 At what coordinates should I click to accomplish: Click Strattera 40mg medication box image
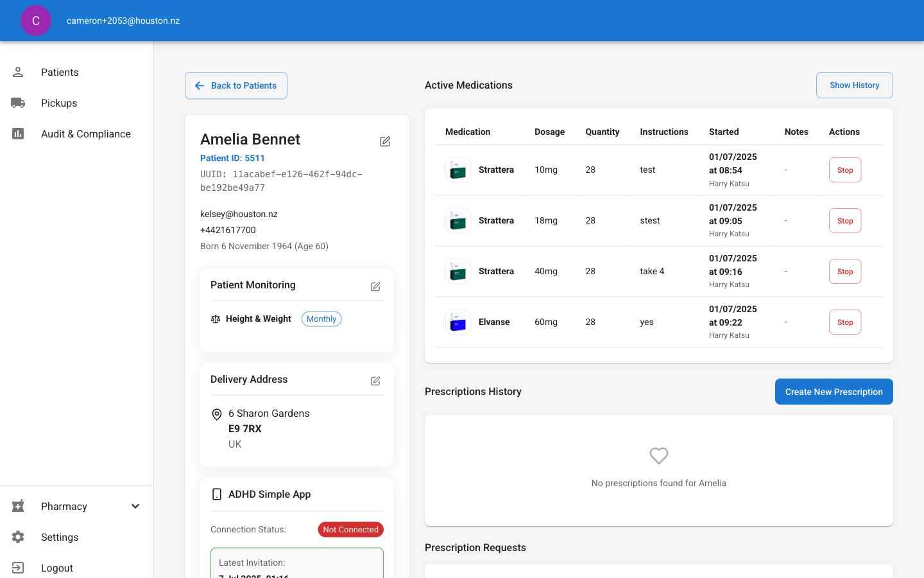(x=458, y=272)
